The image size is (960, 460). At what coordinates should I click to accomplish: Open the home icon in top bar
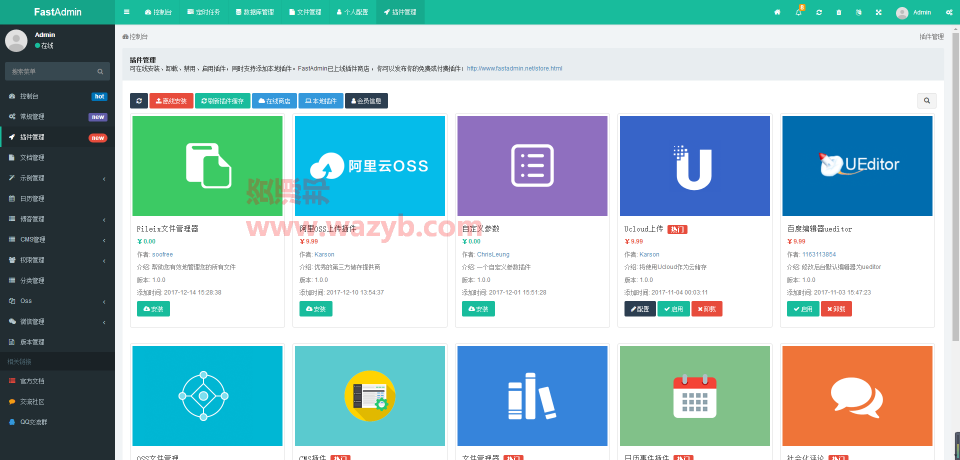(778, 12)
